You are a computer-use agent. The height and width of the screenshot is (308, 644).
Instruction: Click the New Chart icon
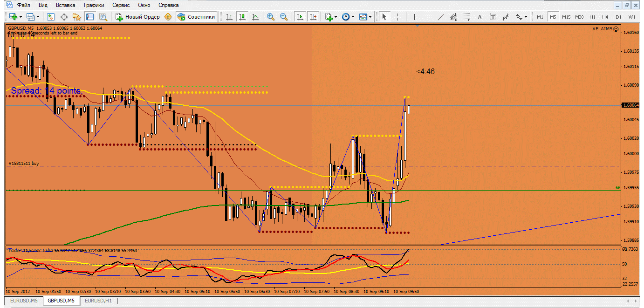[13, 17]
